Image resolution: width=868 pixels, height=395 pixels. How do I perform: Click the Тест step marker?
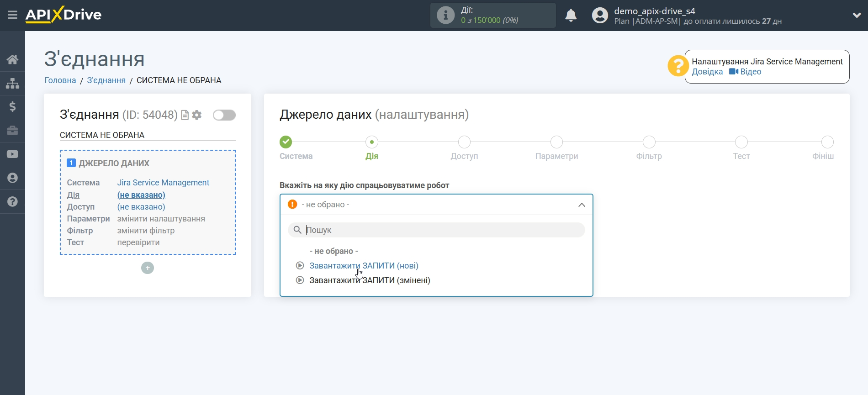coord(741,142)
